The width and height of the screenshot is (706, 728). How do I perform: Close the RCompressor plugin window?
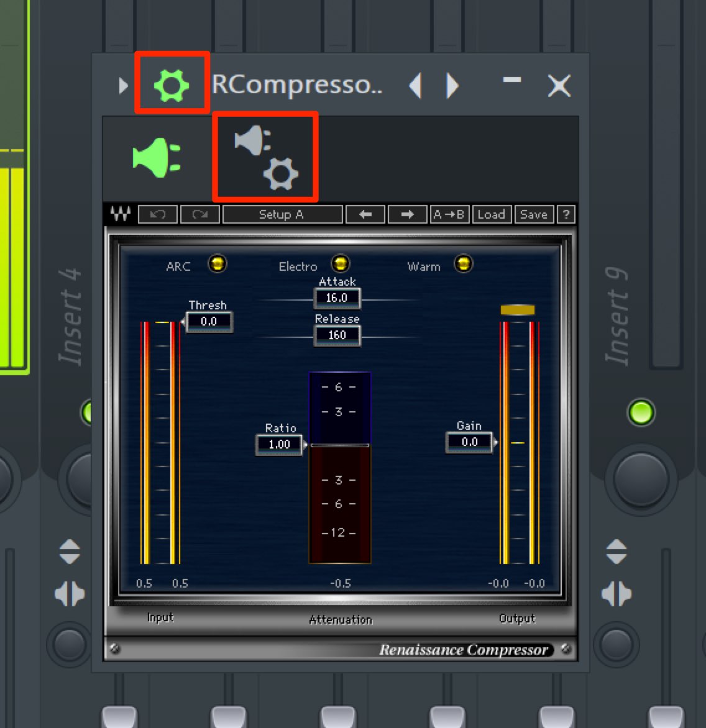tap(559, 86)
